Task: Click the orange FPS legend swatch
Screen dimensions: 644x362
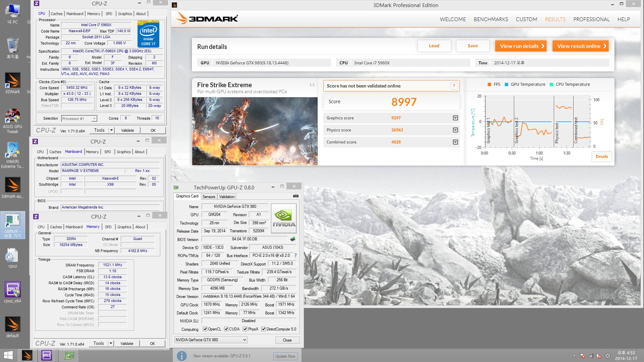Action: 489,84
